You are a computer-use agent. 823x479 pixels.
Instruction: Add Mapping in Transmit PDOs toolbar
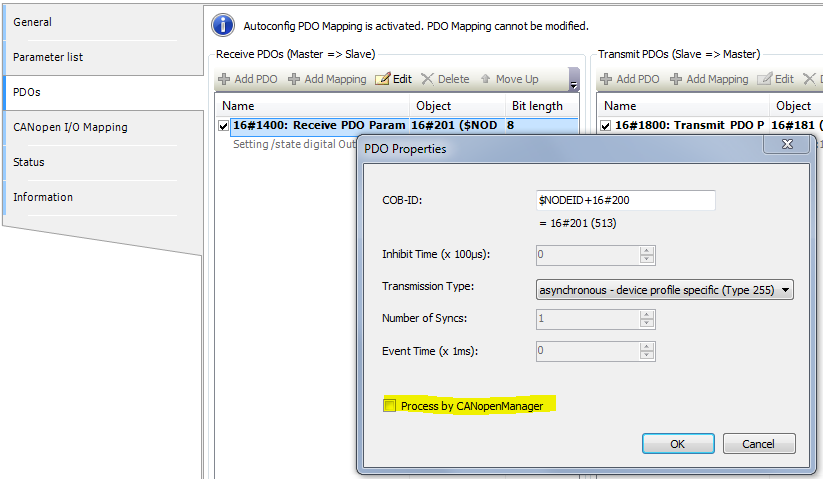click(709, 79)
